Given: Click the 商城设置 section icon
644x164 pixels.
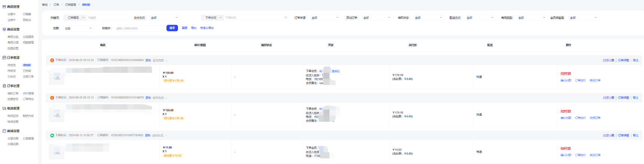Looking at the screenshot, I should point(4,131).
